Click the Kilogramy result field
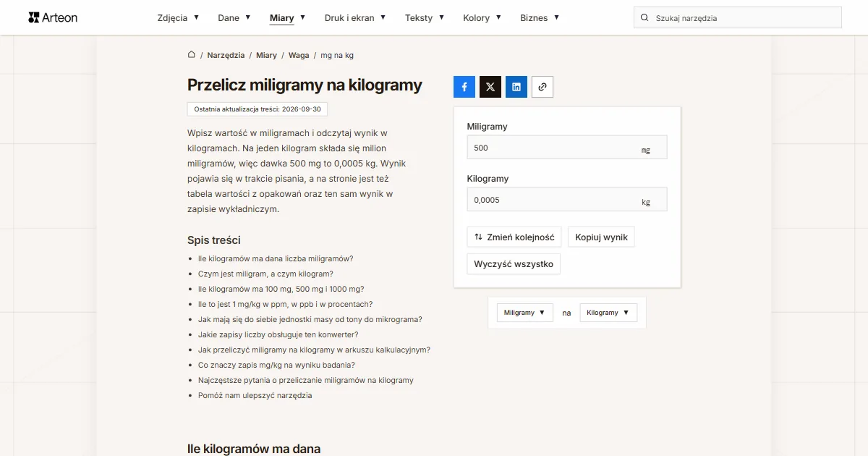Image resolution: width=868 pixels, height=456 pixels. pos(567,200)
